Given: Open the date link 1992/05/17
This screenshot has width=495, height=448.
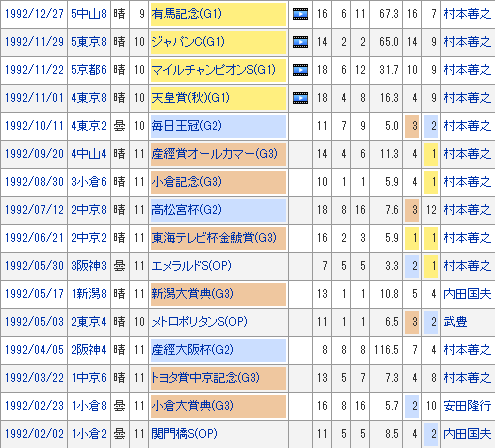Looking at the screenshot, I should pos(34,294).
